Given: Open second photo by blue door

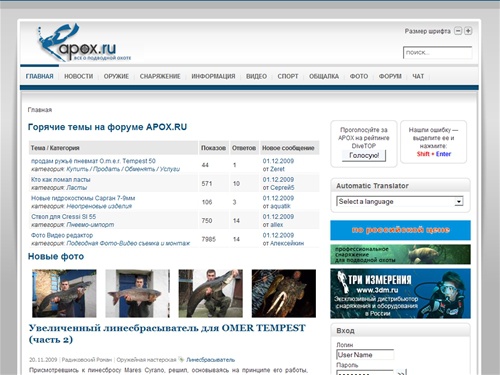Looking at the screenshot, I should coord(137,293).
